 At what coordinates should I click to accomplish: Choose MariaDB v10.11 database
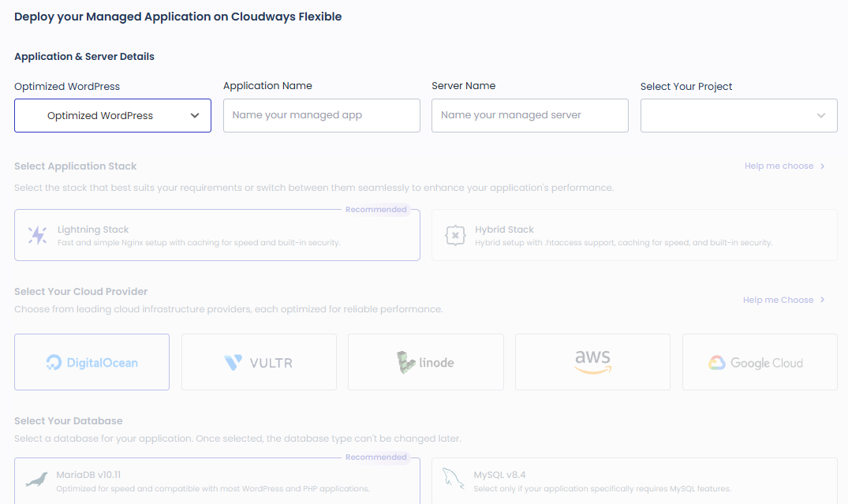click(x=217, y=481)
